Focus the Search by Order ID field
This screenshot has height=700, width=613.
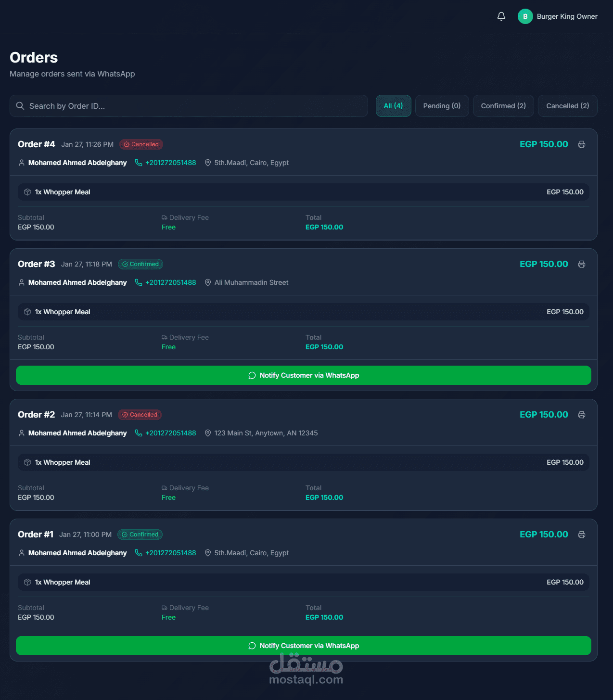(x=189, y=106)
